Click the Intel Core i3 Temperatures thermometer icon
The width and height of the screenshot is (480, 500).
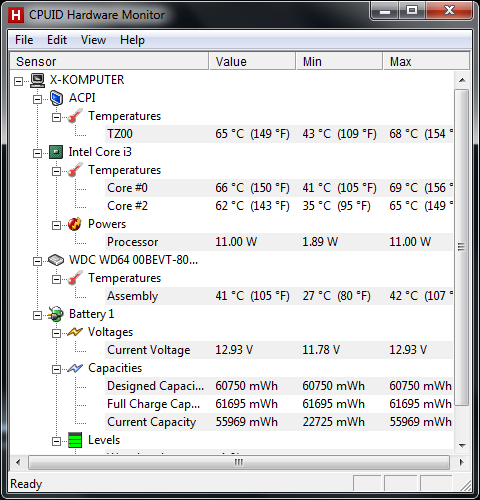tap(75, 170)
